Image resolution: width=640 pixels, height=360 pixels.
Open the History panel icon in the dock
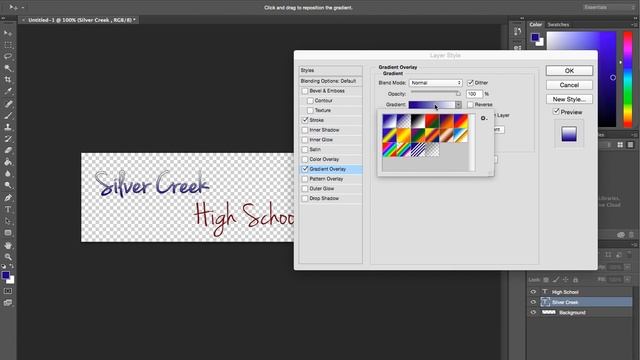(x=518, y=31)
